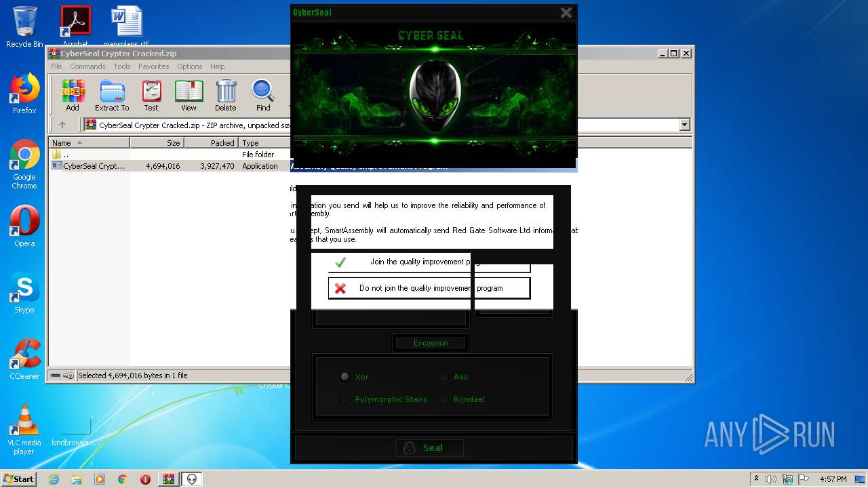Open Skype desktop shortcut
Screen dimensions: 868x488
click(x=24, y=293)
